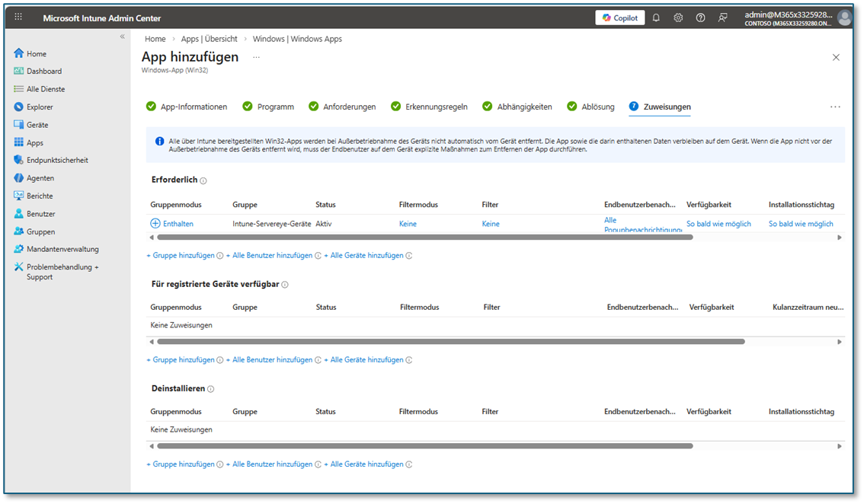Image resolution: width=864 pixels, height=504 pixels.
Task: Switch to Erkennungsregeln step
Action: pyautogui.click(x=429, y=107)
